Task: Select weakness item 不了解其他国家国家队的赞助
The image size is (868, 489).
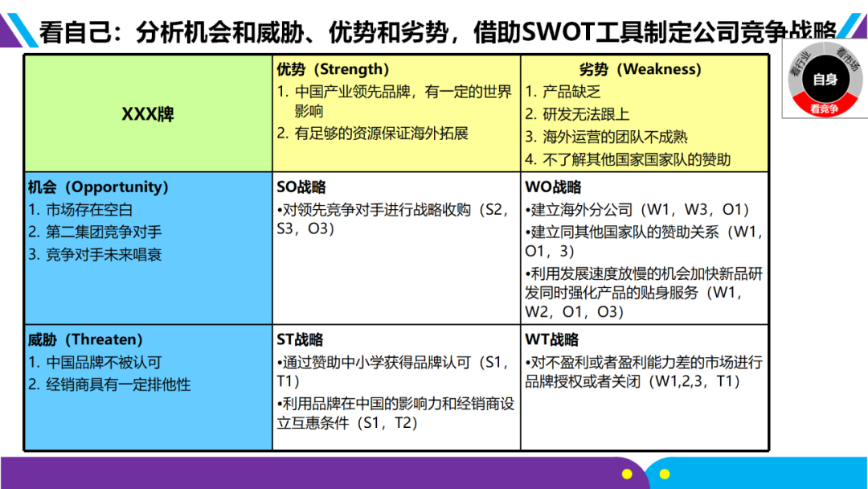Action: [628, 159]
